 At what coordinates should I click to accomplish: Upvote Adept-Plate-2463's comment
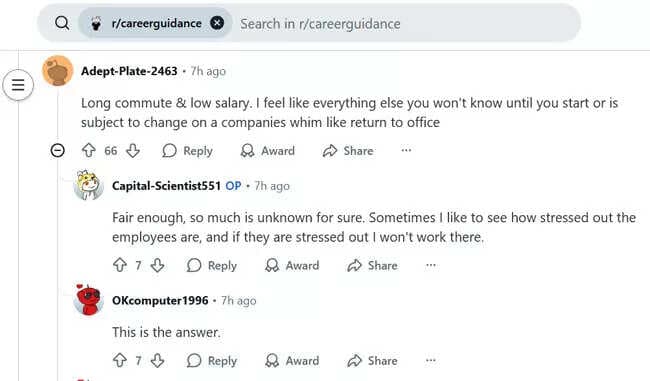(x=89, y=150)
